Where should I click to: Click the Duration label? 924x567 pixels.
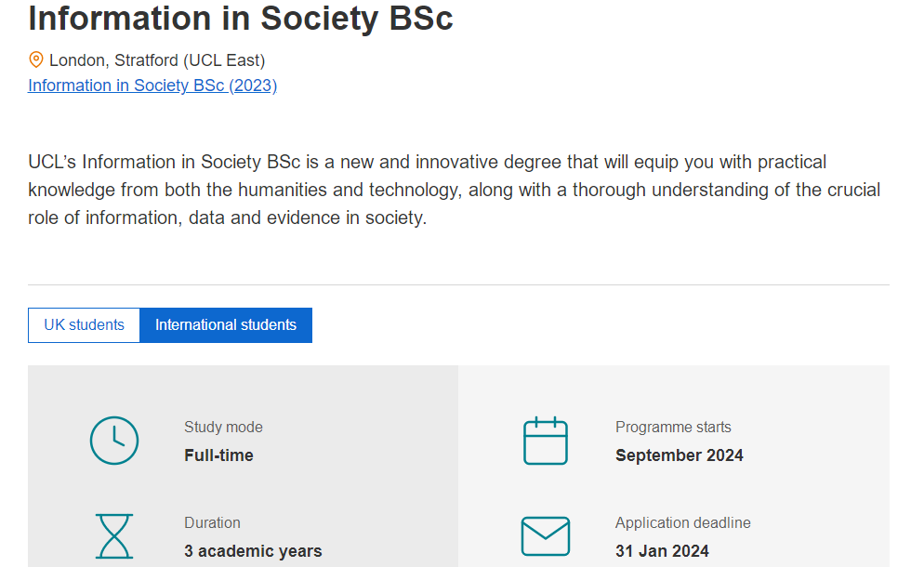coord(212,522)
